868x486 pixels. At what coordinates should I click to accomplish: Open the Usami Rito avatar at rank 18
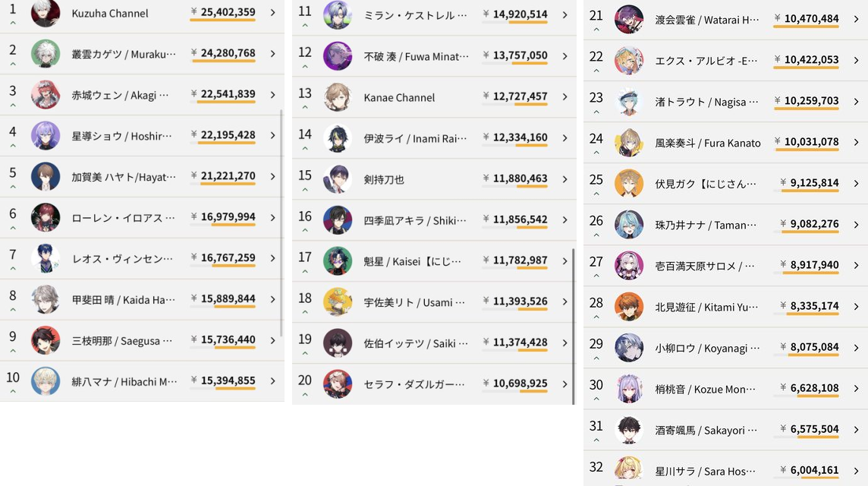(338, 302)
